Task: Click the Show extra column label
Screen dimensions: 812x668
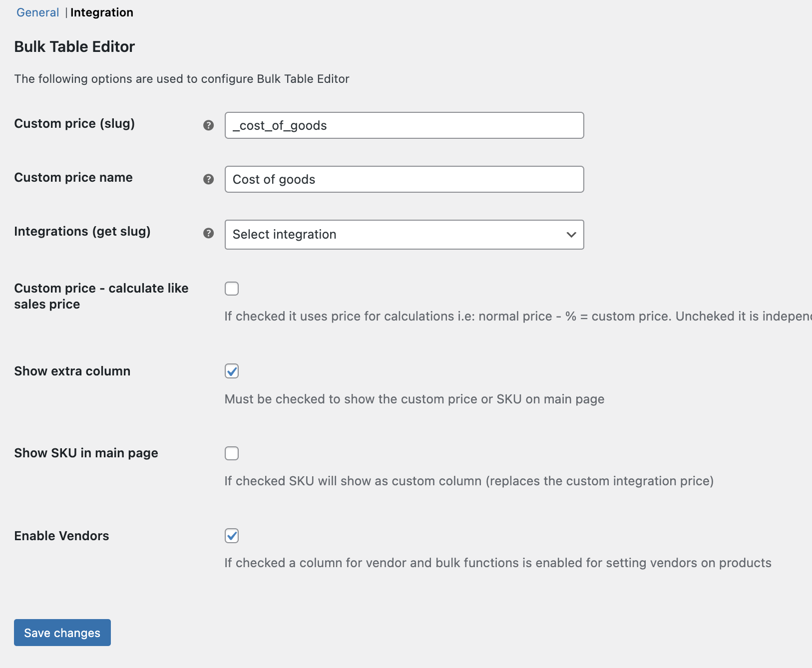Action: tap(72, 371)
